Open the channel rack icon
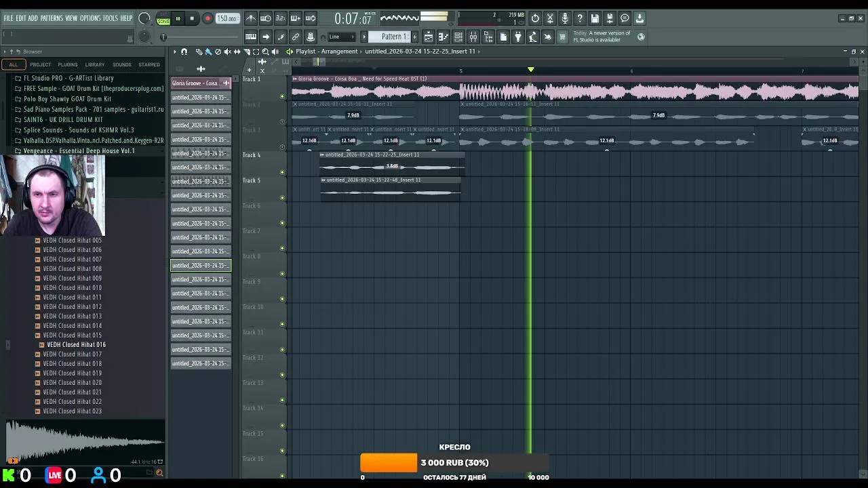This screenshot has height=488, width=868. [x=458, y=37]
